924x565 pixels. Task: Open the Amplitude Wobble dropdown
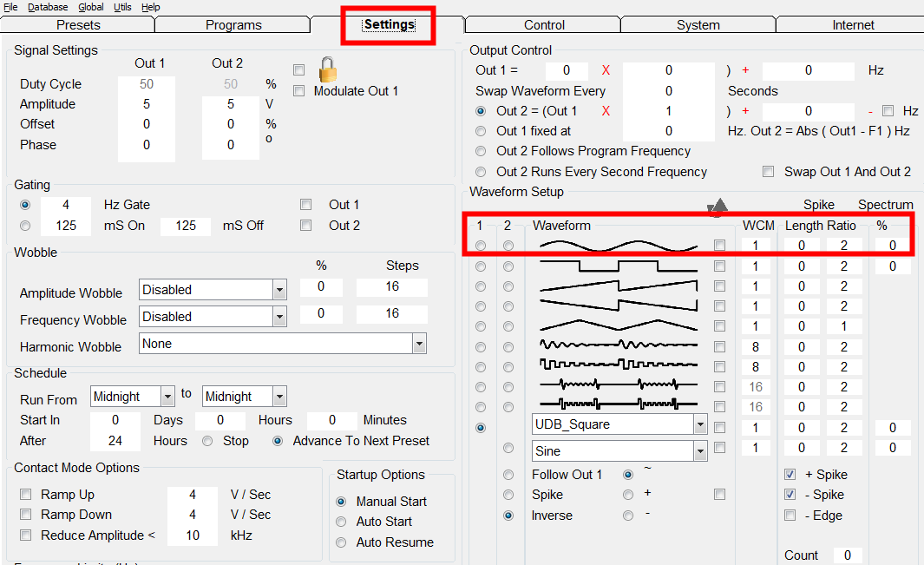click(x=279, y=290)
